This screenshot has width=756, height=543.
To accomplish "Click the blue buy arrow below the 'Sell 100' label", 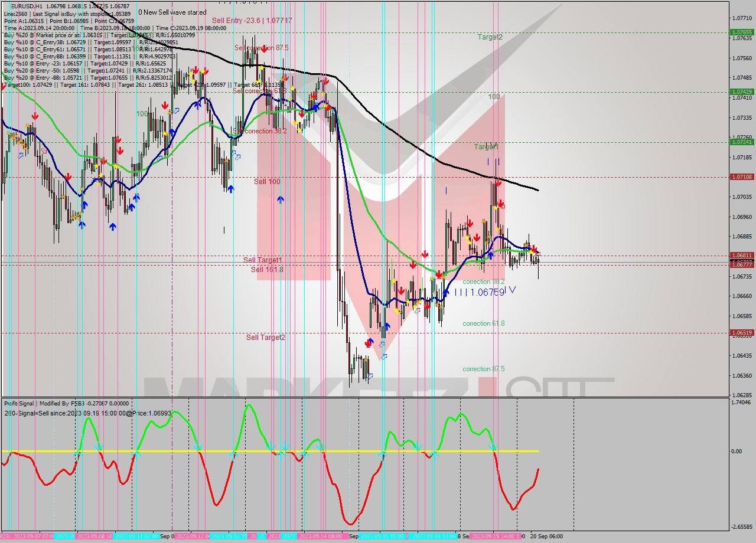I will [281, 199].
